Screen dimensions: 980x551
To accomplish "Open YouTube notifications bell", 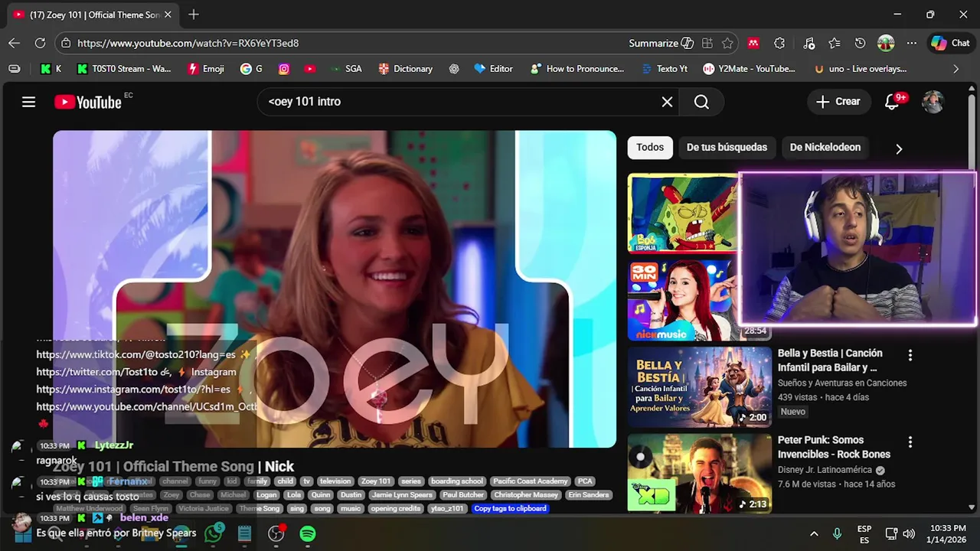I will (x=892, y=102).
